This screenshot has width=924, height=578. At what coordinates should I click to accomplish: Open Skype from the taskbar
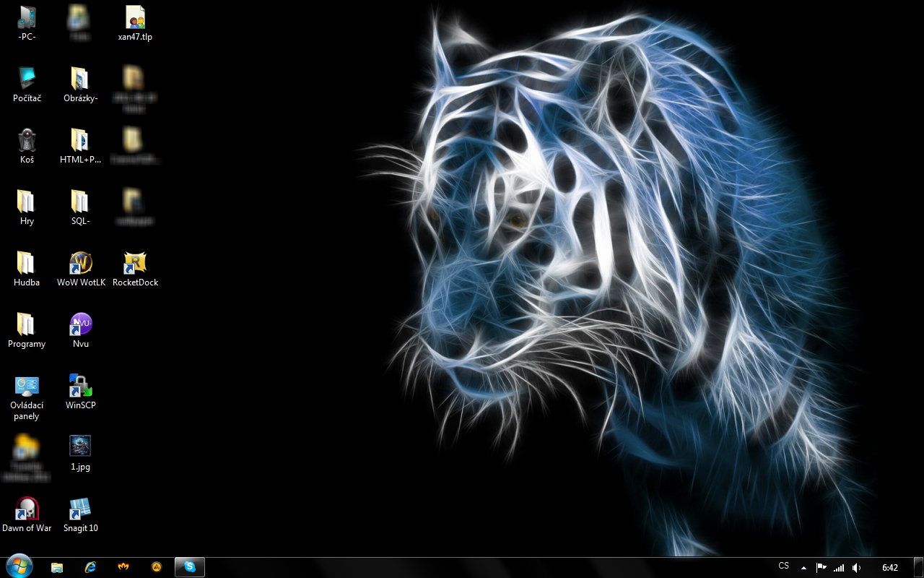pyautogui.click(x=190, y=567)
